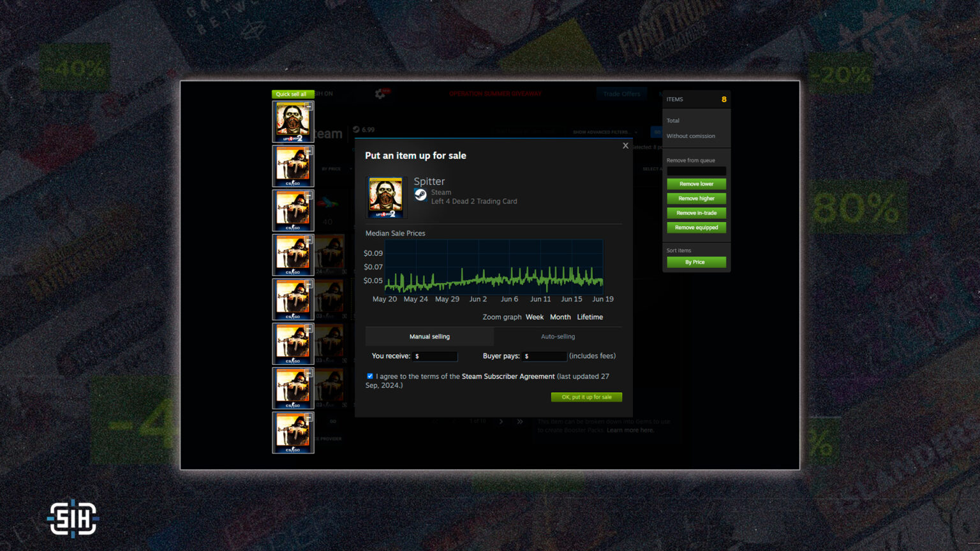Click the Remove lower button
The height and width of the screenshot is (551, 980).
click(x=696, y=184)
